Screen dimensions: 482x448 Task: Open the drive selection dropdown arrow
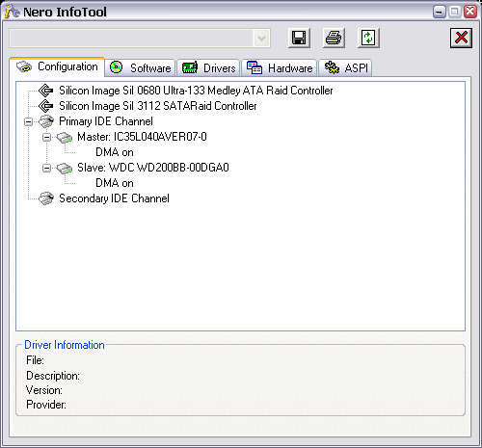click(261, 39)
